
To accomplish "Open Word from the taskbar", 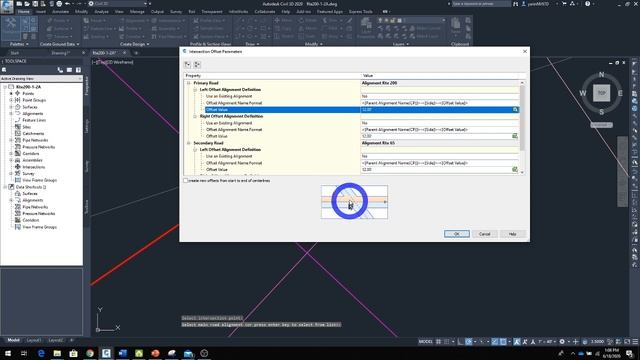I will (122, 353).
